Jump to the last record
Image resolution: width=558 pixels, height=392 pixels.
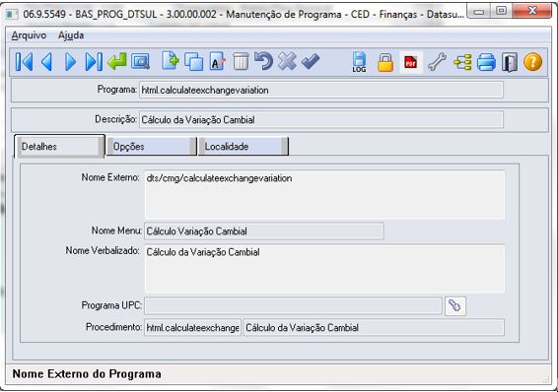pos(94,62)
